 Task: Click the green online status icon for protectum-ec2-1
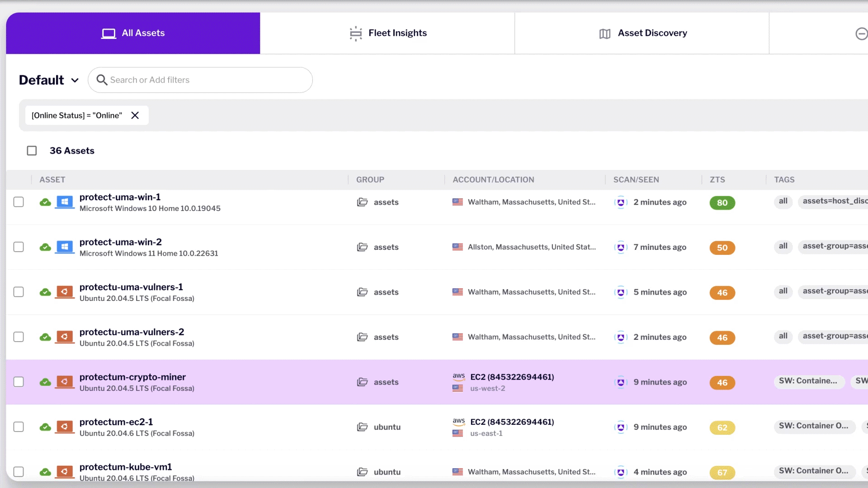(x=45, y=427)
